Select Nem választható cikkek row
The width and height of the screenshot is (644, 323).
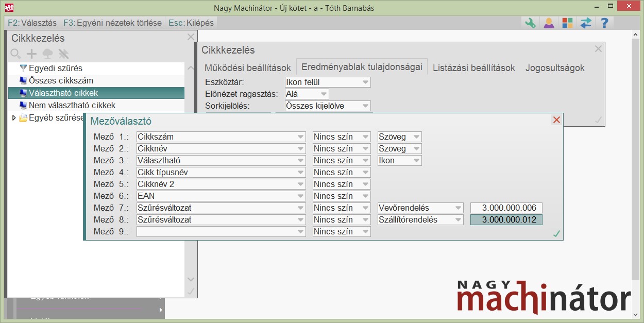(x=96, y=105)
